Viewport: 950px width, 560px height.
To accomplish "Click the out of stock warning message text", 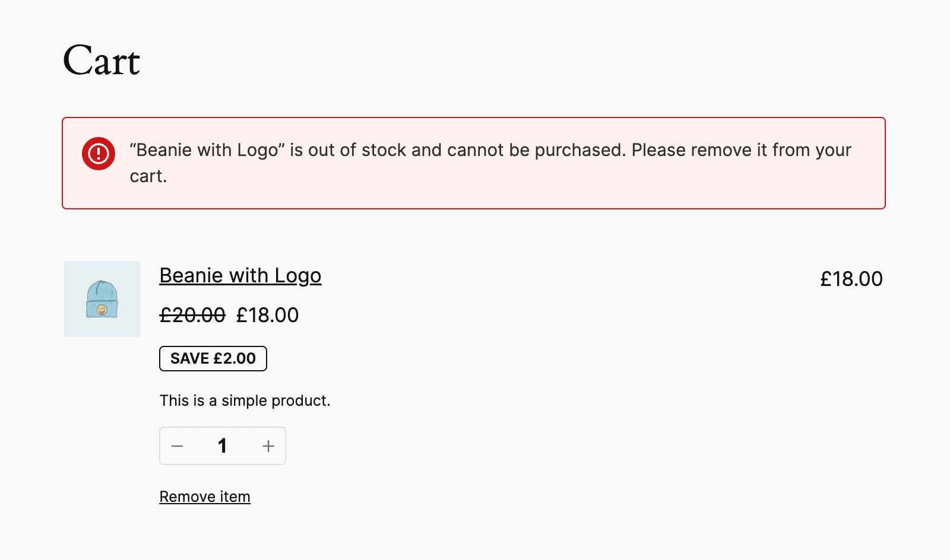I will 490,163.
